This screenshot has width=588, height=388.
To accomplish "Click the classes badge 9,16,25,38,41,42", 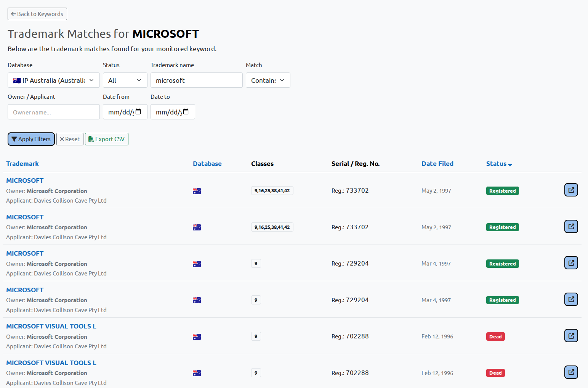I will [x=272, y=190].
